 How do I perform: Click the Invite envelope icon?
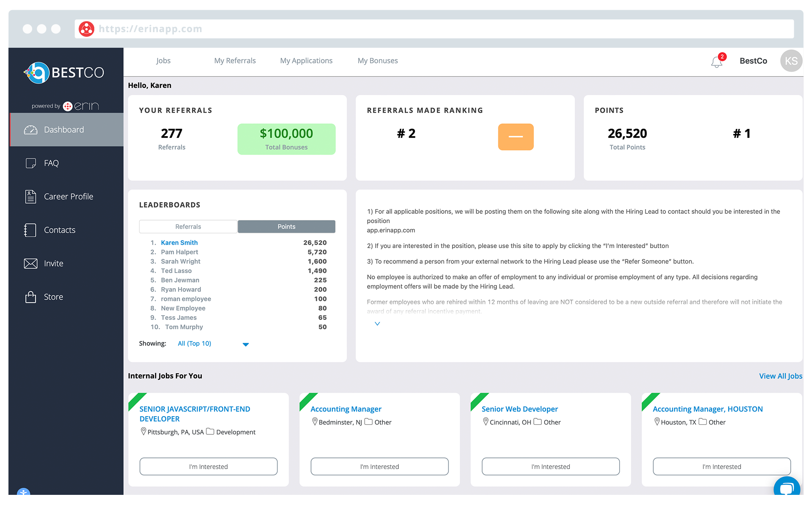pos(30,264)
